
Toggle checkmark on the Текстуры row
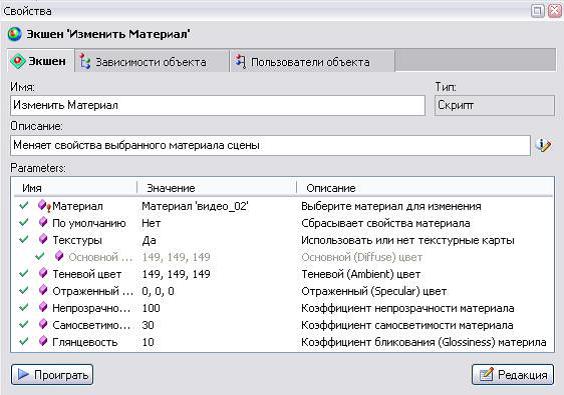24,240
